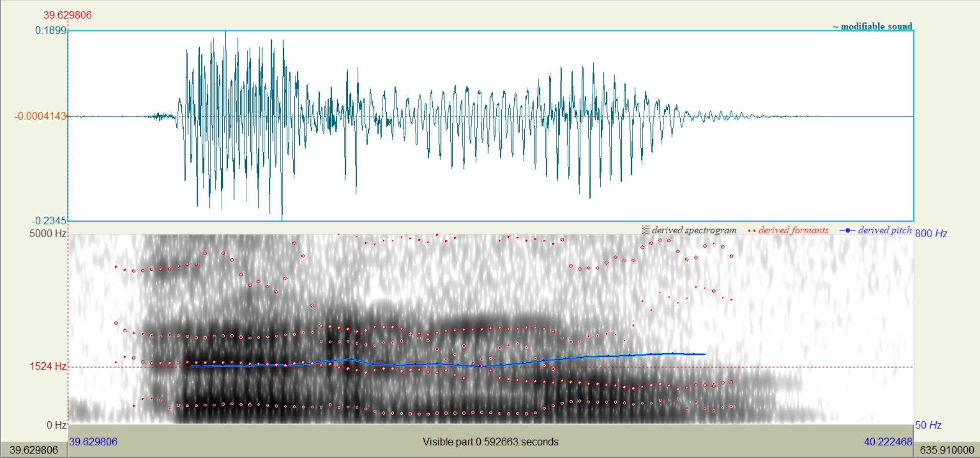Click the 0.1899 maximum amplitude label
The width and height of the screenshot is (980, 458).
click(51, 31)
